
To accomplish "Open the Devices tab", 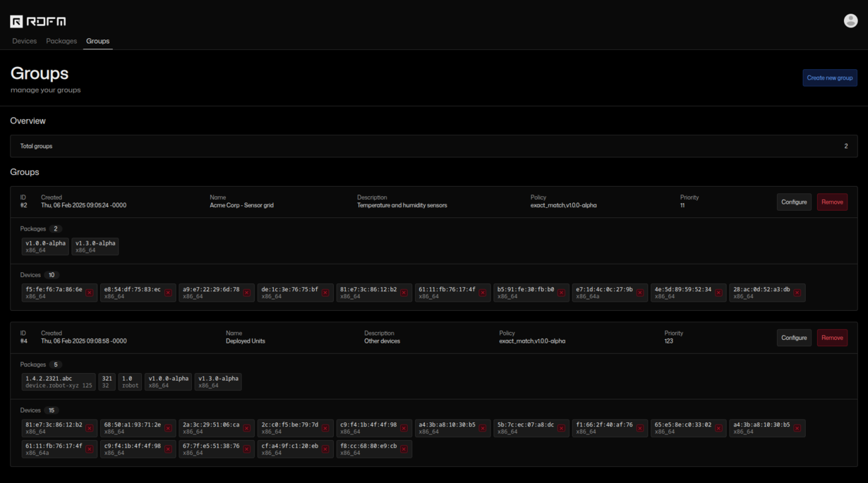I will point(24,41).
